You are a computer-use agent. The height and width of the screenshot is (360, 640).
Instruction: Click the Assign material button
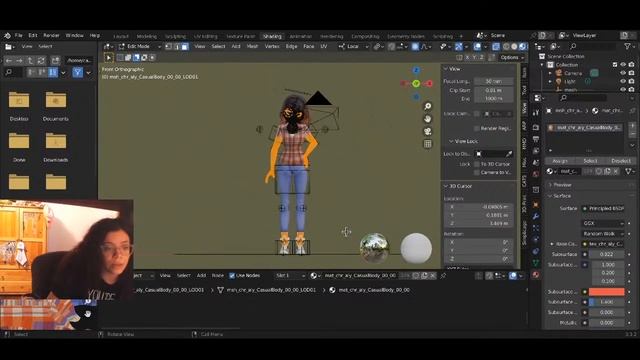click(560, 161)
